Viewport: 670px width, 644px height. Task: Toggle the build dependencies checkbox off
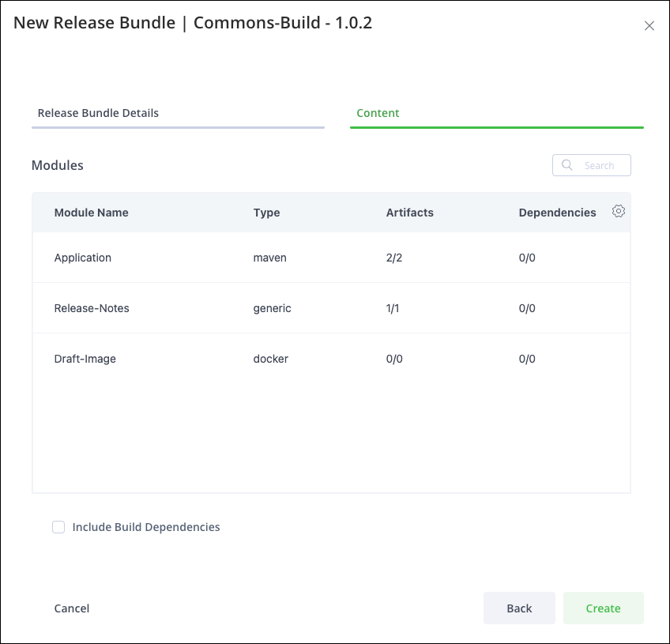pos(58,527)
